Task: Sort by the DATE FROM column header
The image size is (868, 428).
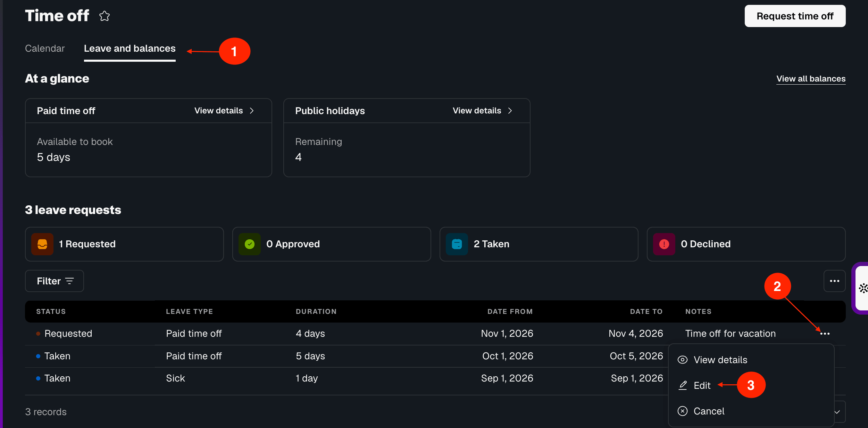Action: [x=510, y=311]
